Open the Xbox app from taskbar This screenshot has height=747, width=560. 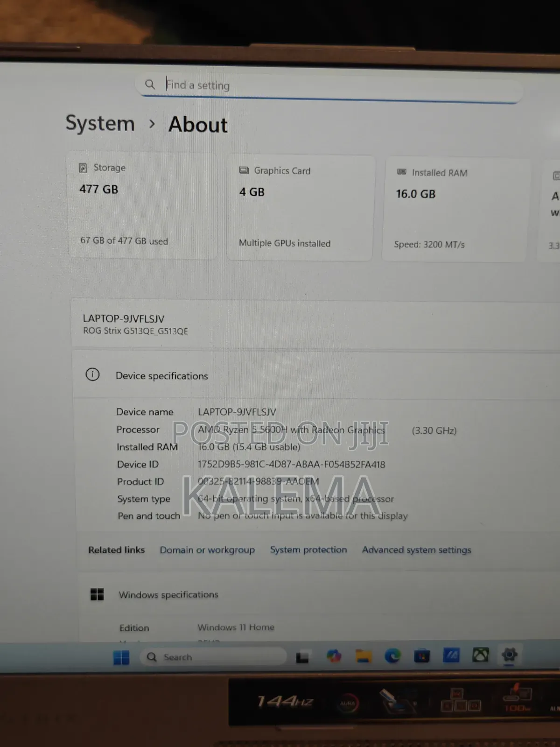pos(480,655)
